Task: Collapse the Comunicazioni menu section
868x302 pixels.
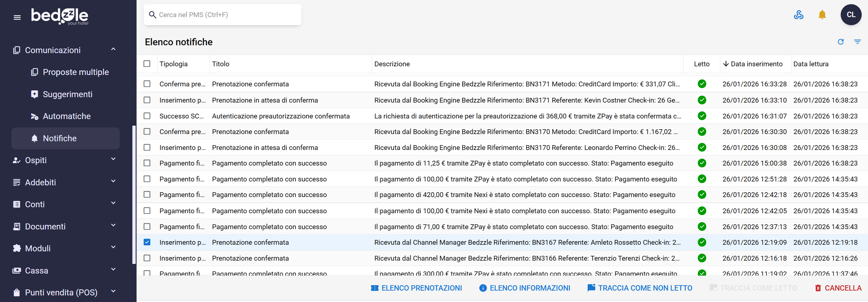Action: [x=113, y=50]
